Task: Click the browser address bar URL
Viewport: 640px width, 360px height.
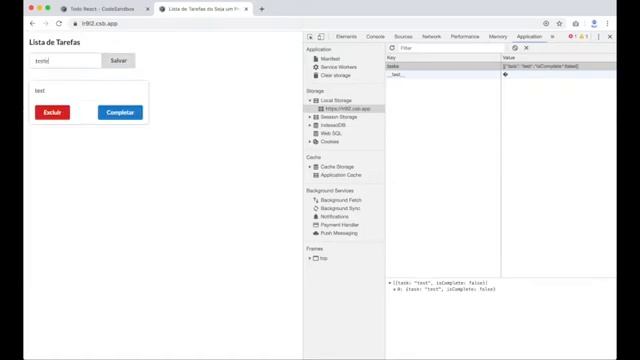Action: point(100,24)
